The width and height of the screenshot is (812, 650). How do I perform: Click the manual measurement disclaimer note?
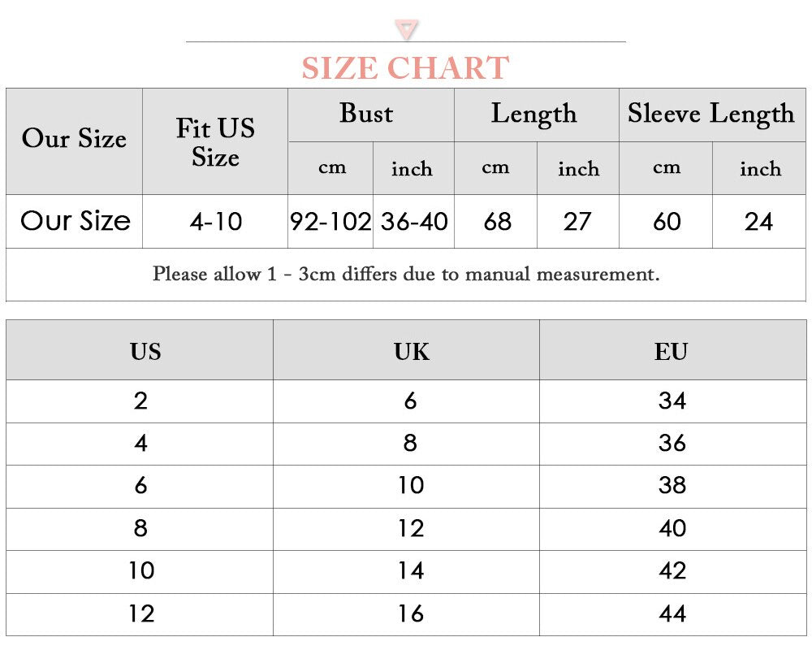406,274
